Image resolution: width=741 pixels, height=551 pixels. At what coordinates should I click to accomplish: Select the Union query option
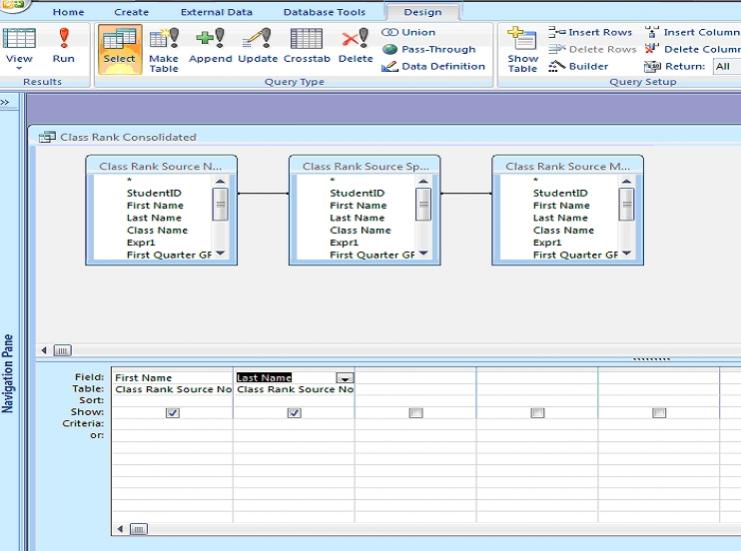click(408, 32)
